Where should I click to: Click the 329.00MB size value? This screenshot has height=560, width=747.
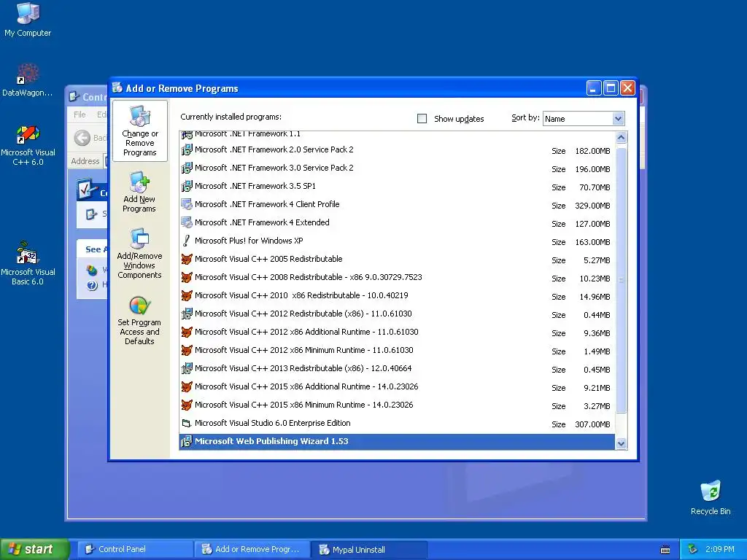(x=592, y=206)
